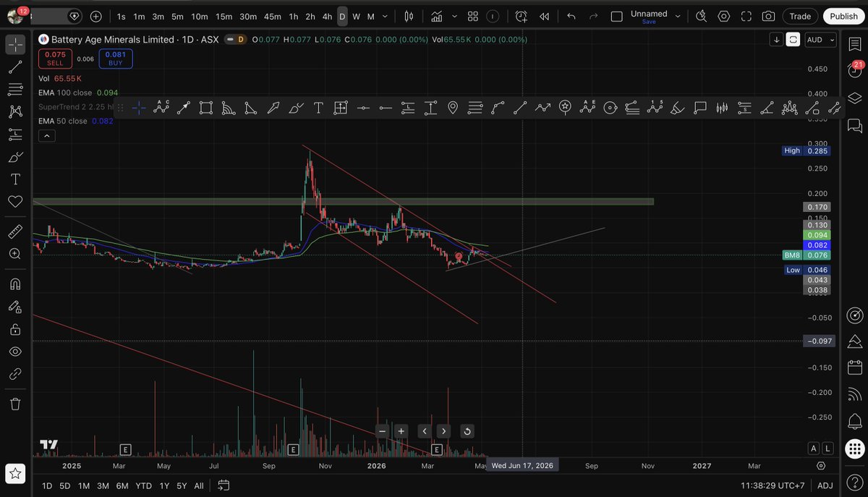Click the Trade button
Viewport: 868px width, 497px height.
tap(800, 16)
